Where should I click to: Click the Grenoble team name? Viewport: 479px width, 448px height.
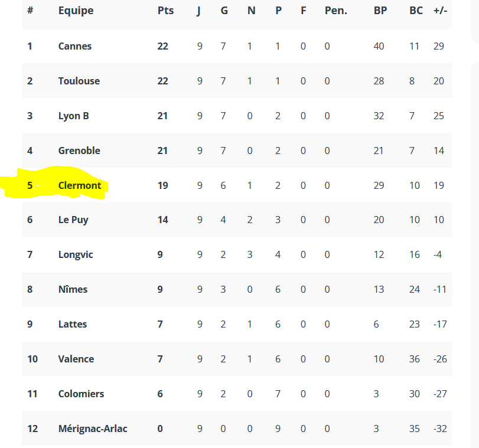(x=79, y=151)
